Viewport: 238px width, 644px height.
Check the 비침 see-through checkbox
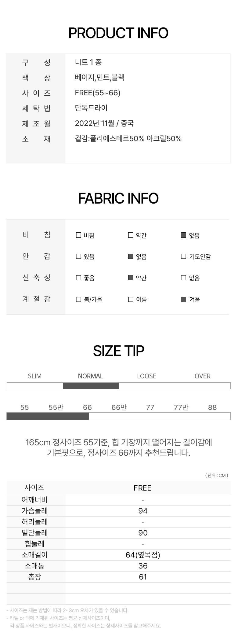(78, 235)
